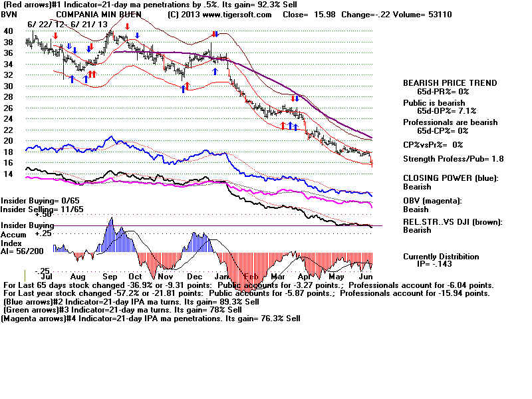This screenshot has height=399, width=532.
Task: Click the +.25 Accum Index scale marker
Action: coord(43,234)
